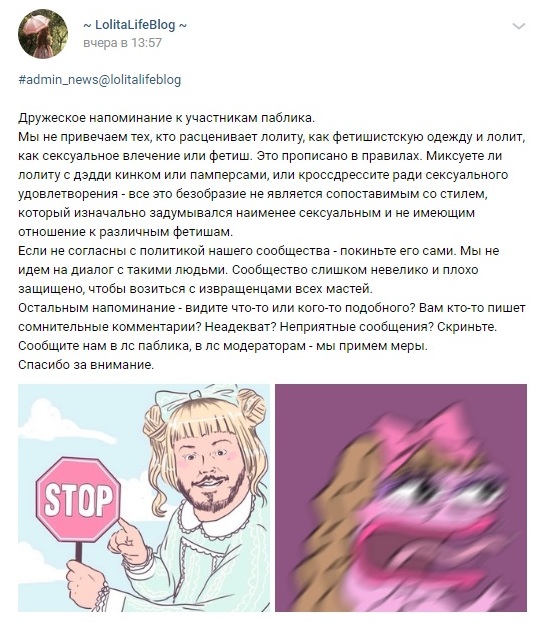Open the post timestamp вчера в 13:57
The width and height of the screenshot is (544, 628).
coord(123,43)
